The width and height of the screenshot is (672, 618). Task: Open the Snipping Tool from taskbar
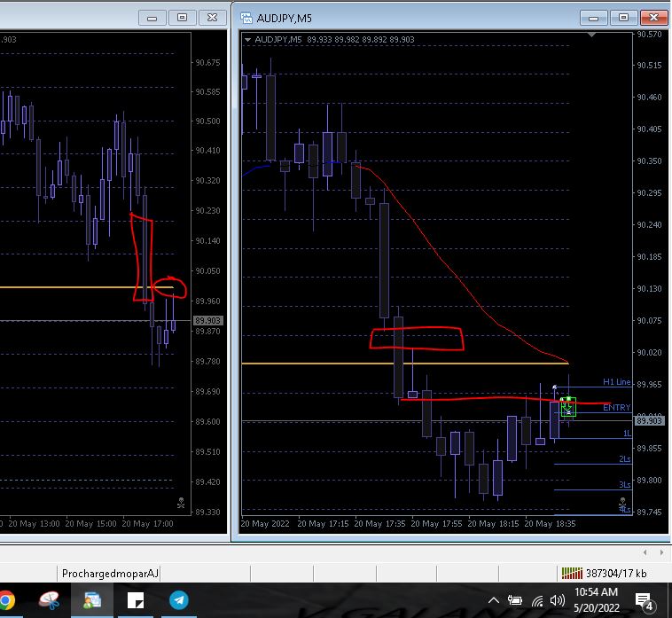48,600
